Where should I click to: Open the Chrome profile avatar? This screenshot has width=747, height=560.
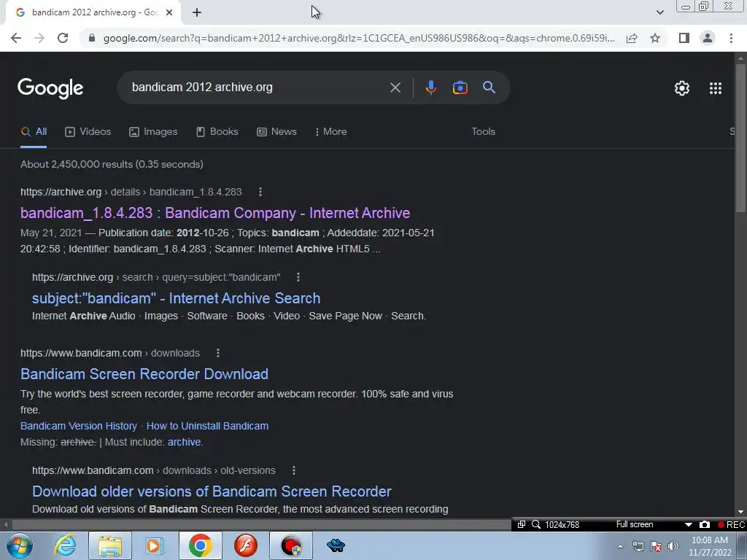coord(708,38)
